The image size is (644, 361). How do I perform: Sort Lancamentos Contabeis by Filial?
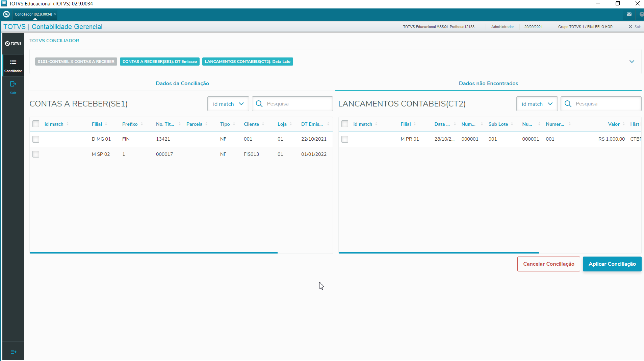(415, 124)
